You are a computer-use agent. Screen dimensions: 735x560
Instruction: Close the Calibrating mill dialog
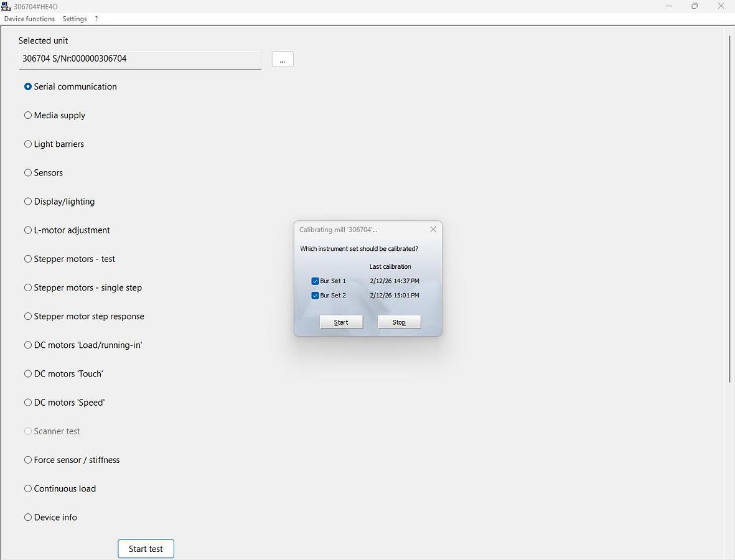[x=433, y=230]
